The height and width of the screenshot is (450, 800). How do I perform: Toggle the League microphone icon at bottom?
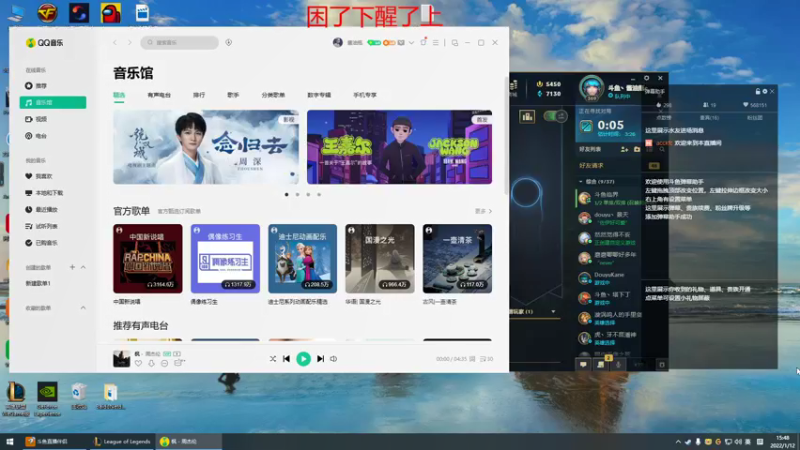pos(618,364)
